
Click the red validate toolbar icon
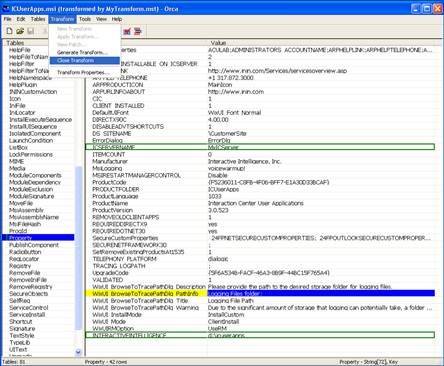[x=127, y=31]
